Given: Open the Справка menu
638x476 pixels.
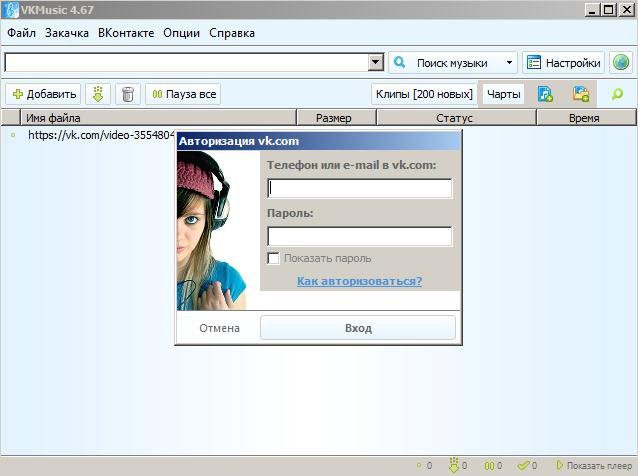Looking at the screenshot, I should 232,33.
